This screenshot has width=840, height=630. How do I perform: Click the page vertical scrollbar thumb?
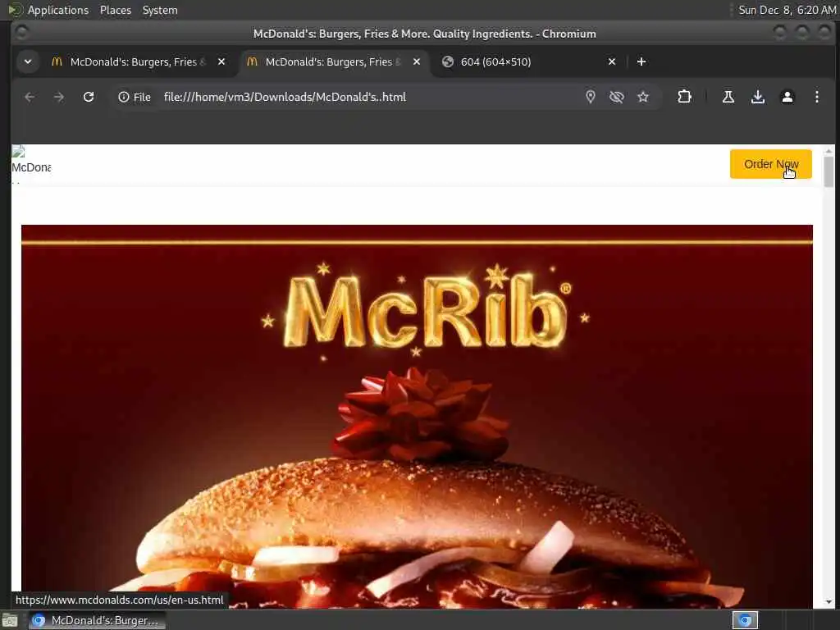click(x=829, y=171)
